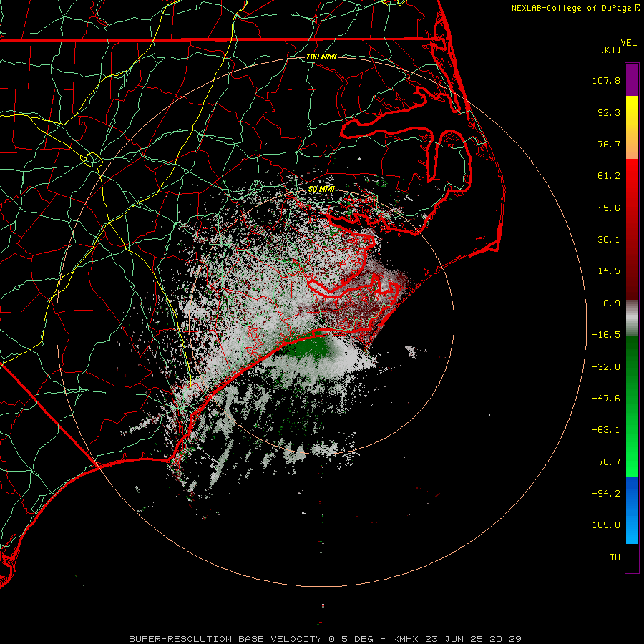Image resolution: width=644 pixels, height=644 pixels.
Task: Select the -47.6 value on velocity scale
Action: coord(606,399)
